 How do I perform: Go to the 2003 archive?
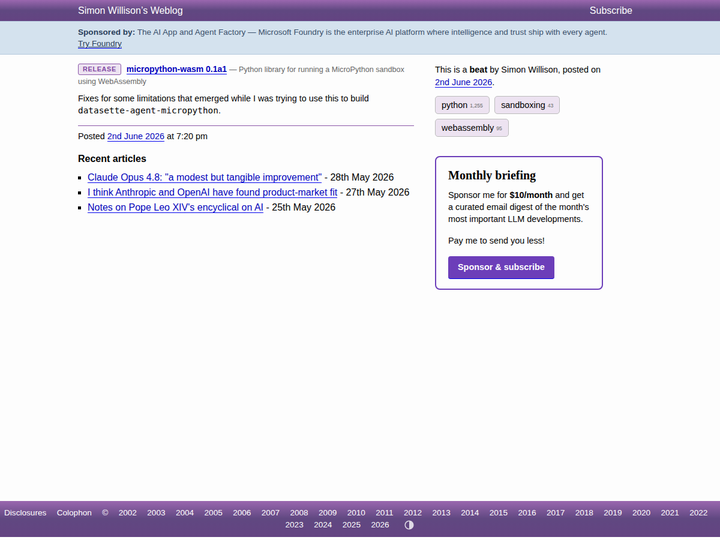point(156,512)
